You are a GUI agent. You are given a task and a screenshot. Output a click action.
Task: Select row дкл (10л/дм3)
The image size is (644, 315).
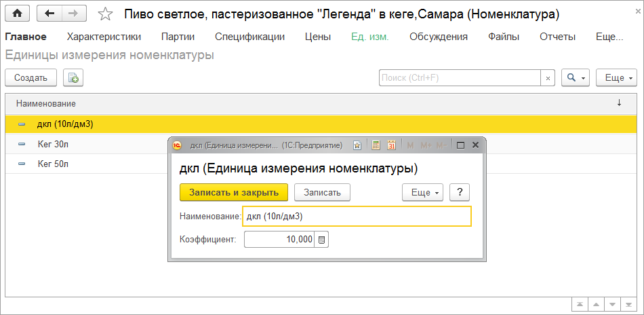coord(322,124)
